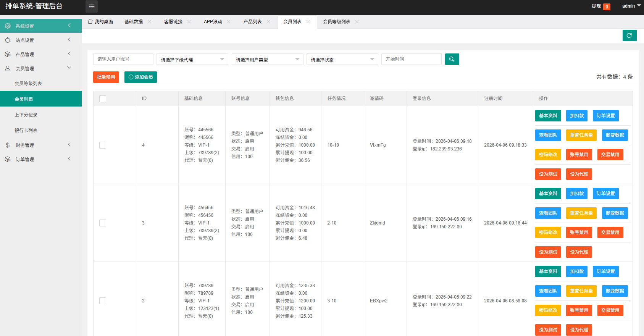
Task: Click the 提现 notification badge
Action: 606,6
